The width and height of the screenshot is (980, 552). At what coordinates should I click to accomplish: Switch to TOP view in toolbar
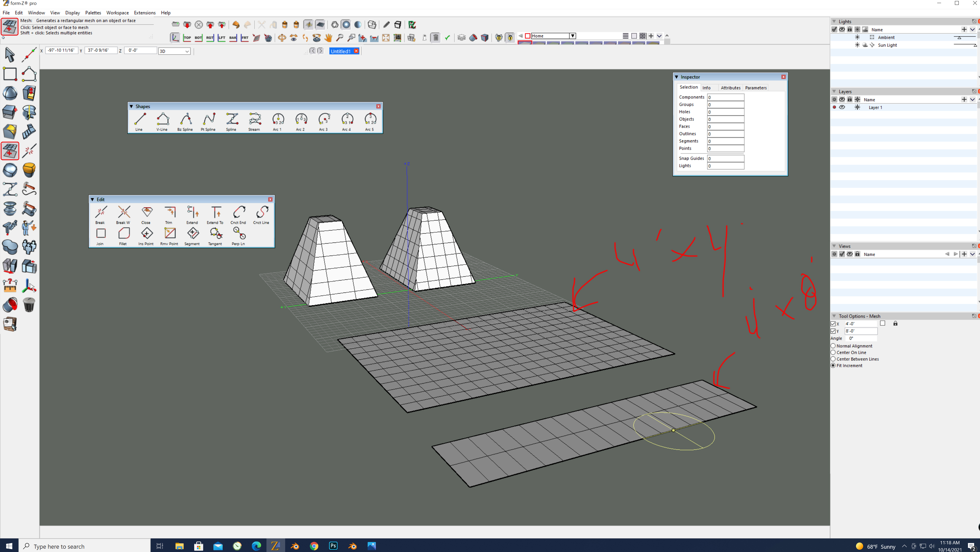[187, 37]
